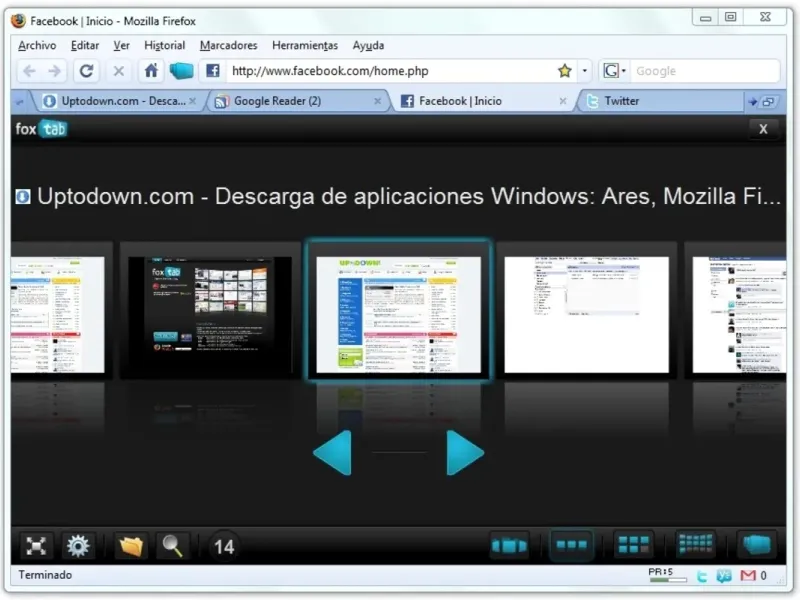Switch to the two-row grid layout

(x=633, y=545)
